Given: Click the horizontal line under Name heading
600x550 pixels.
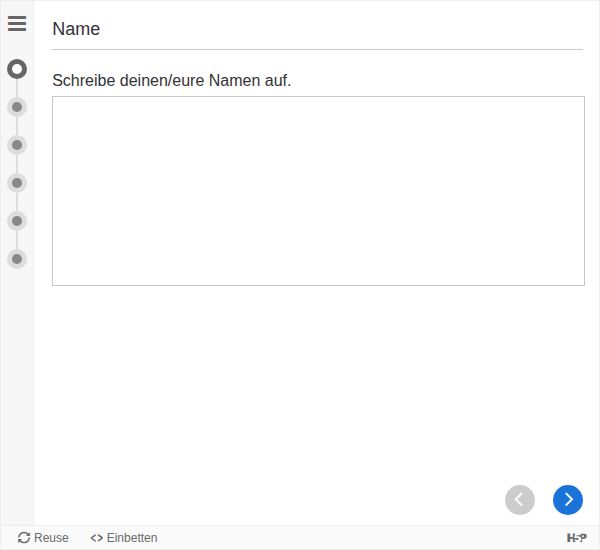Looking at the screenshot, I should [x=317, y=49].
